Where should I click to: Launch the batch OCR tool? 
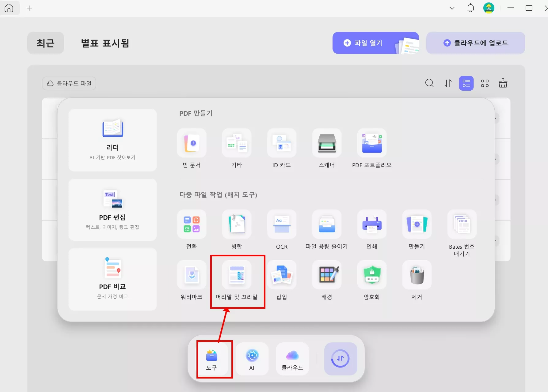(x=282, y=230)
